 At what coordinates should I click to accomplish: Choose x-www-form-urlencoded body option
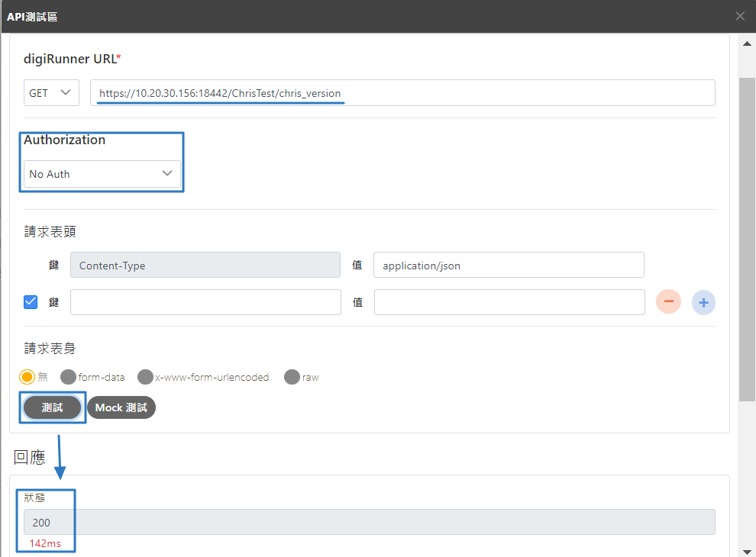click(145, 377)
